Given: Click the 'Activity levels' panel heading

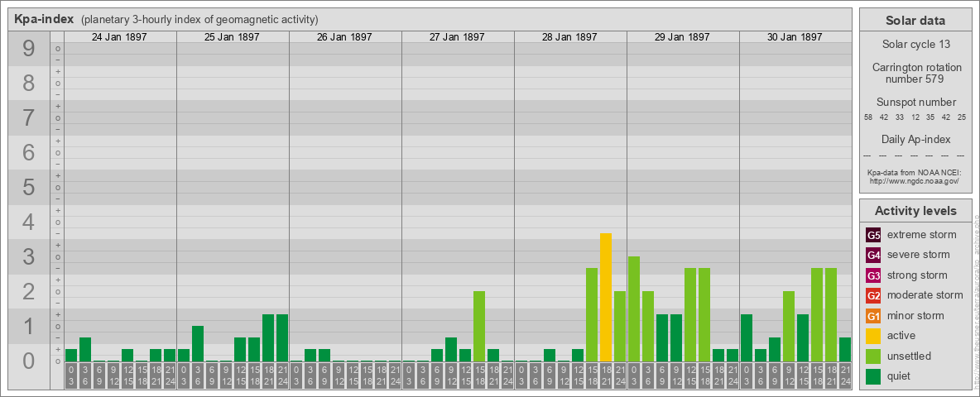Looking at the screenshot, I should pos(915,211).
